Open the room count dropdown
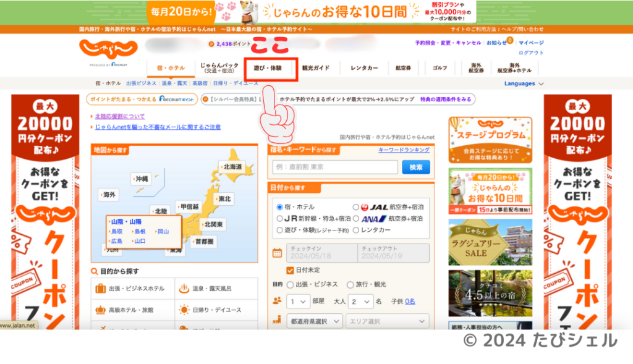 click(297, 302)
